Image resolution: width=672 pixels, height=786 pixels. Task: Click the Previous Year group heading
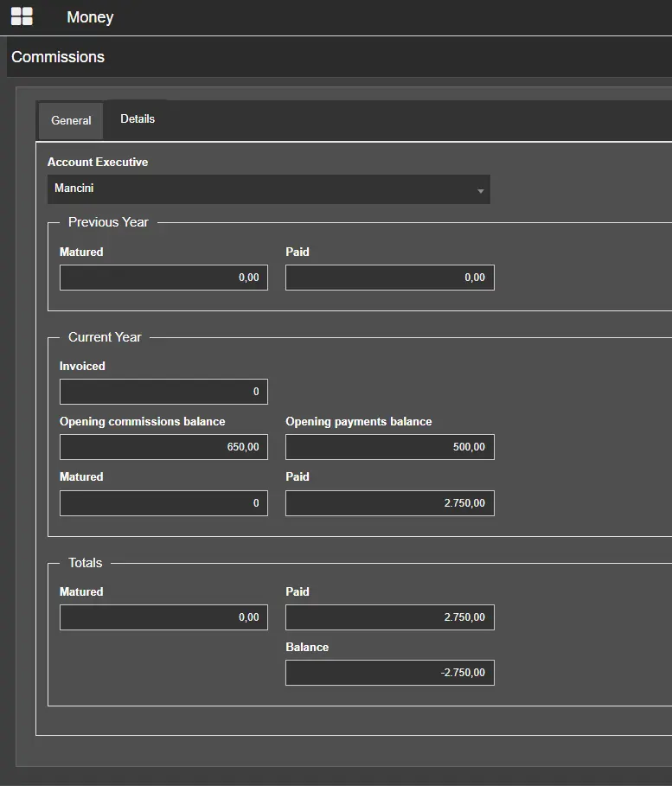[108, 222]
